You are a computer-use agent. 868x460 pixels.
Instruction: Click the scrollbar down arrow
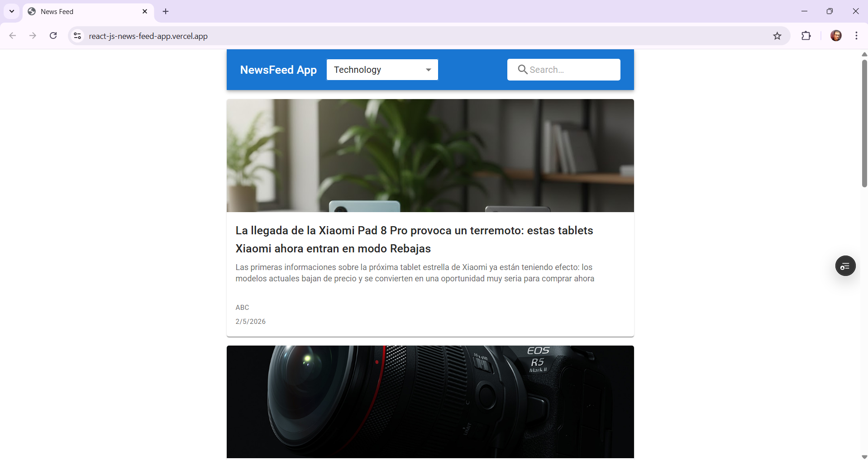pyautogui.click(x=864, y=456)
